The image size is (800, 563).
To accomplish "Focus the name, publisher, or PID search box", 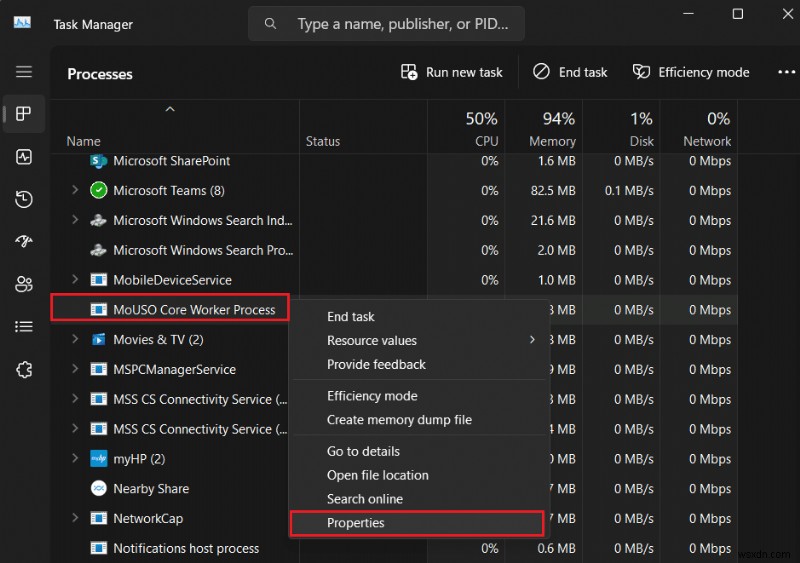I will (386, 23).
